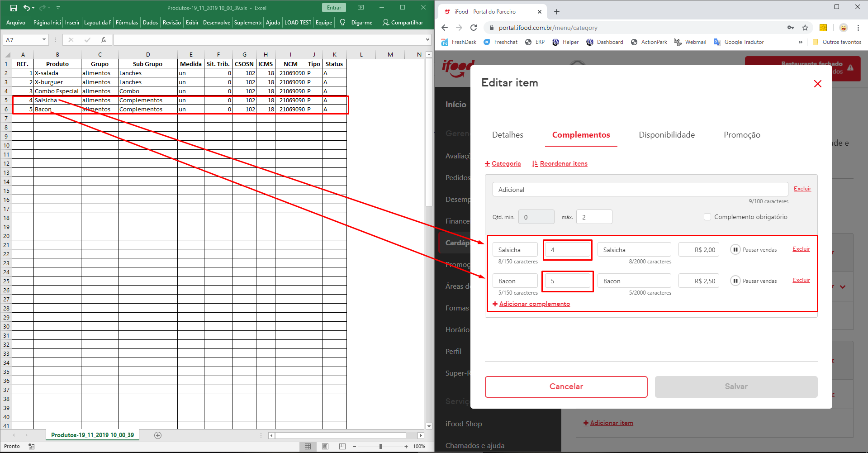The height and width of the screenshot is (453, 868).
Task: Add a new sheet with plus icon
Action: tap(158, 435)
